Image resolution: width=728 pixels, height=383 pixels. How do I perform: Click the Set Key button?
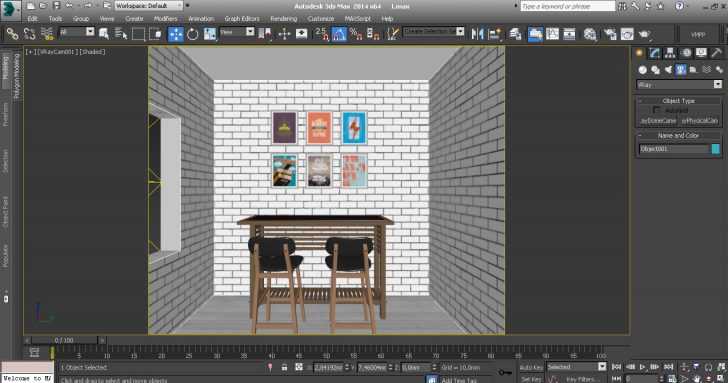(x=531, y=379)
